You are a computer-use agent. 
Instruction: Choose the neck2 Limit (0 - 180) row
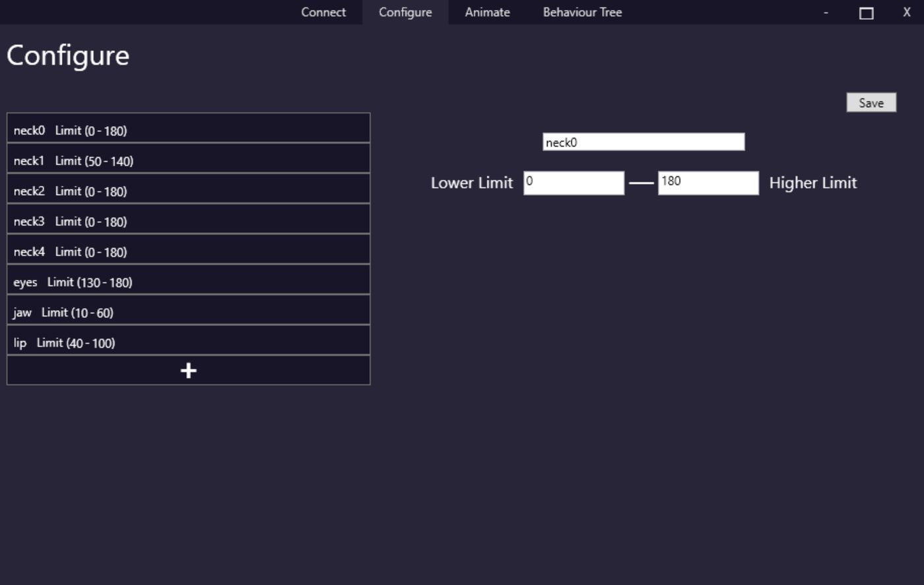[189, 189]
